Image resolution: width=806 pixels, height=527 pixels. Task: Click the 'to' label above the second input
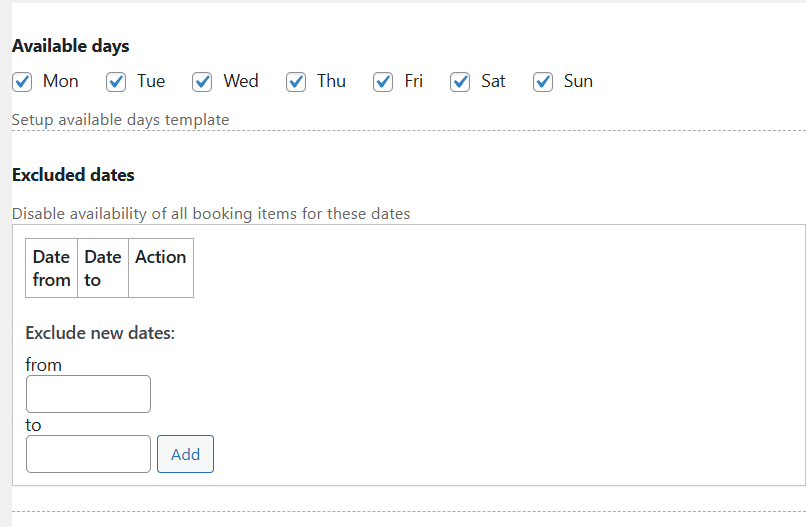point(33,425)
